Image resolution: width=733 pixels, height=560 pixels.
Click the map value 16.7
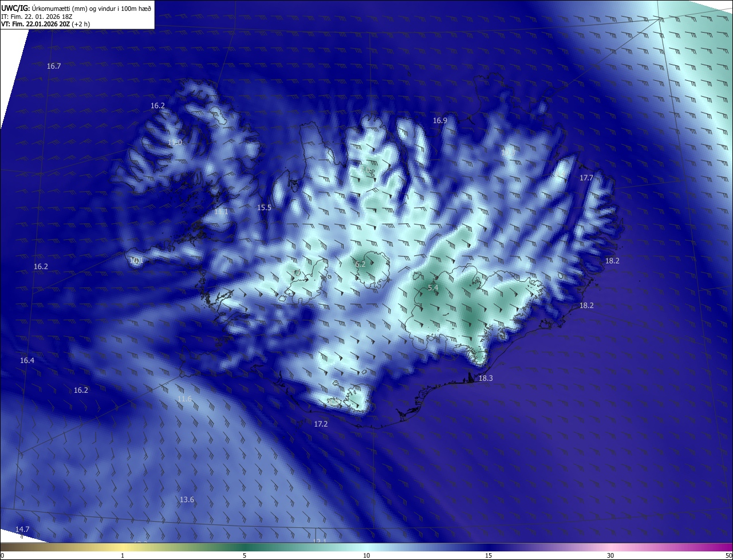click(x=54, y=66)
